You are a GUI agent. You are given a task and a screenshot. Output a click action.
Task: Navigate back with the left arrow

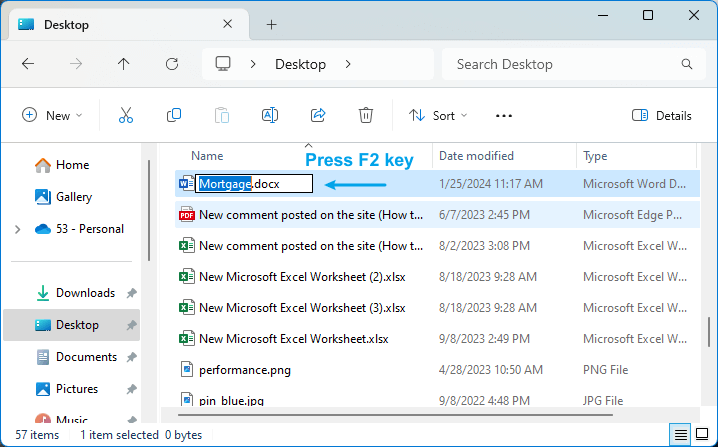[x=28, y=64]
